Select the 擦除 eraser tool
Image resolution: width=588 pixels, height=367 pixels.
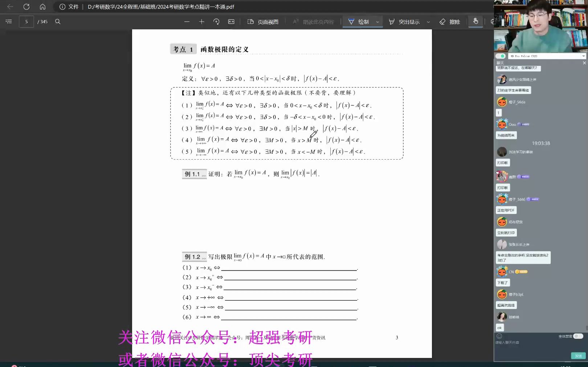pyautogui.click(x=449, y=22)
